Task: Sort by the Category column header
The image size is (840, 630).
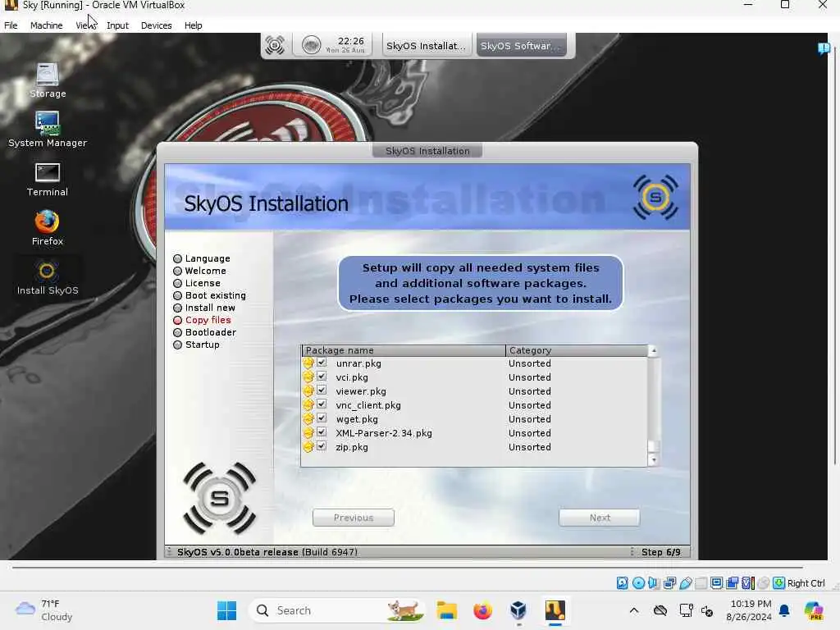Action: coord(577,350)
